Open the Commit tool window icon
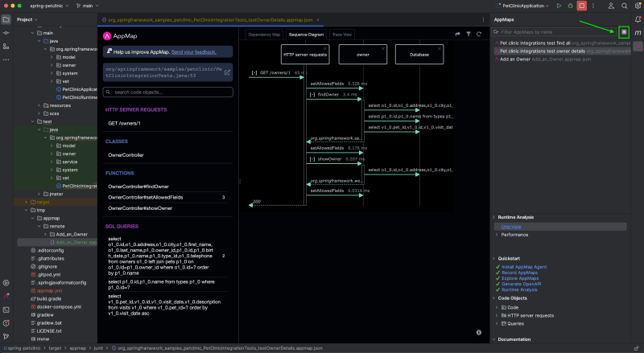The image size is (644, 353). 6,33
